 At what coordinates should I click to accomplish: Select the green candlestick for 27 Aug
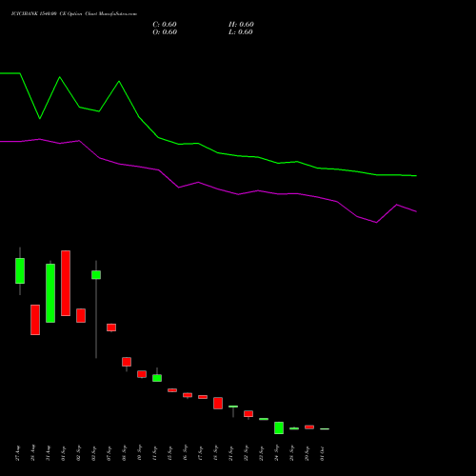[x=20, y=270]
